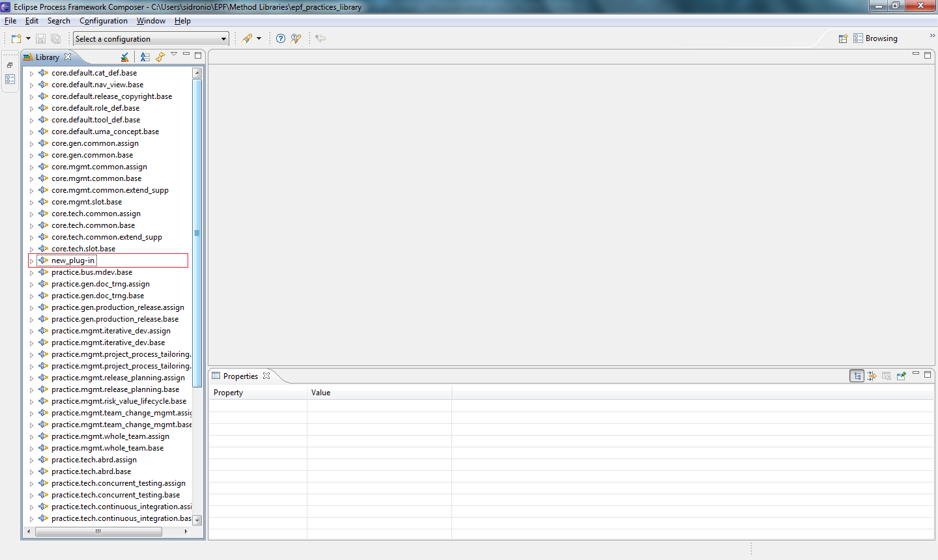Click the Property column header
The width and height of the screenshot is (938, 560).
click(258, 393)
